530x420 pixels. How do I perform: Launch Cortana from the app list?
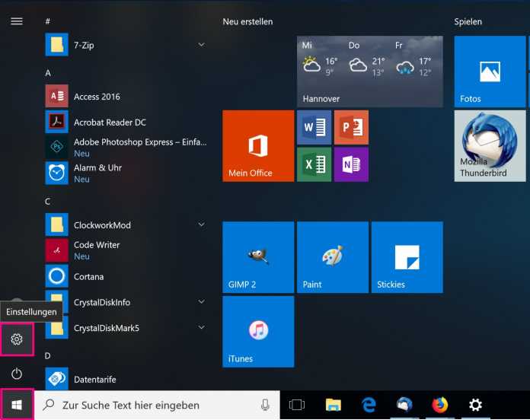tap(126, 276)
